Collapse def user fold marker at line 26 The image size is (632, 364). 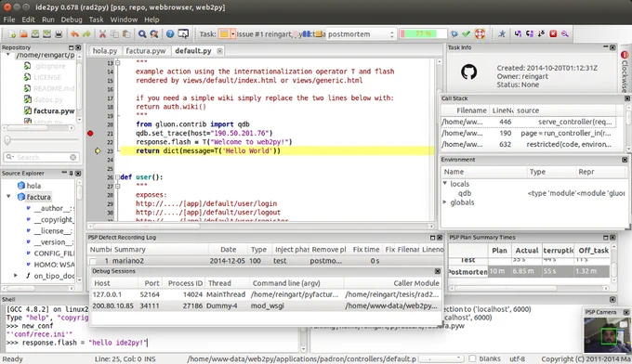click(x=118, y=177)
